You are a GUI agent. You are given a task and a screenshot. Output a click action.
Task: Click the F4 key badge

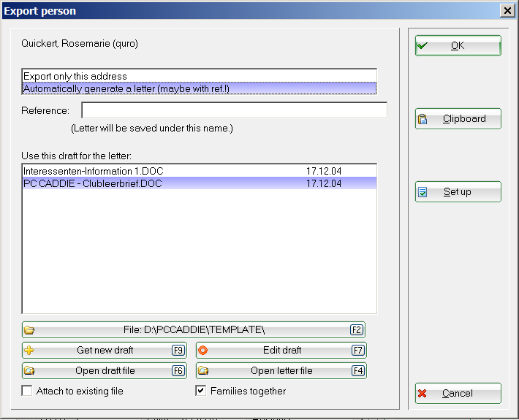click(357, 371)
